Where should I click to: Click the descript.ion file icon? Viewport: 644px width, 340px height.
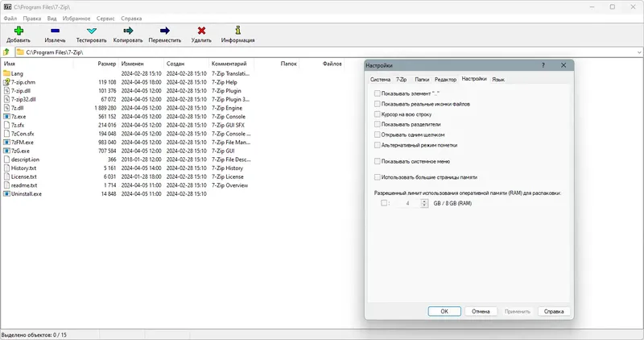pos(6,160)
